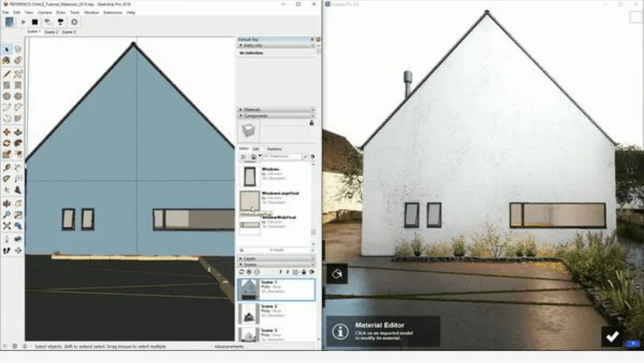
Task: Select the Line pencil tool
Action: [x=6, y=73]
